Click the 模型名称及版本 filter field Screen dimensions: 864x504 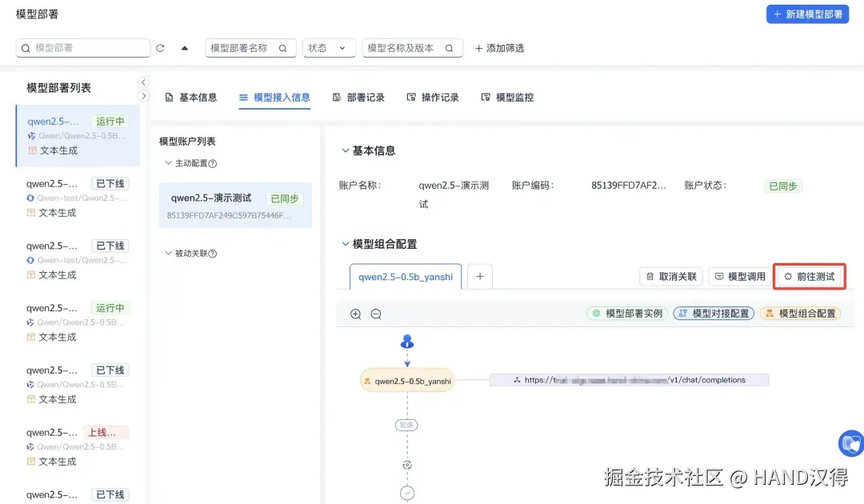pos(412,48)
